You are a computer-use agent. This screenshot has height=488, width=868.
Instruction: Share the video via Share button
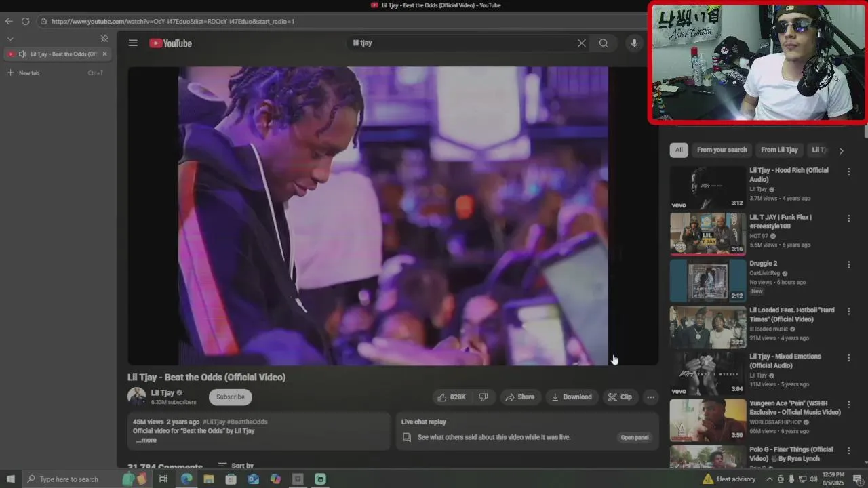coord(520,397)
